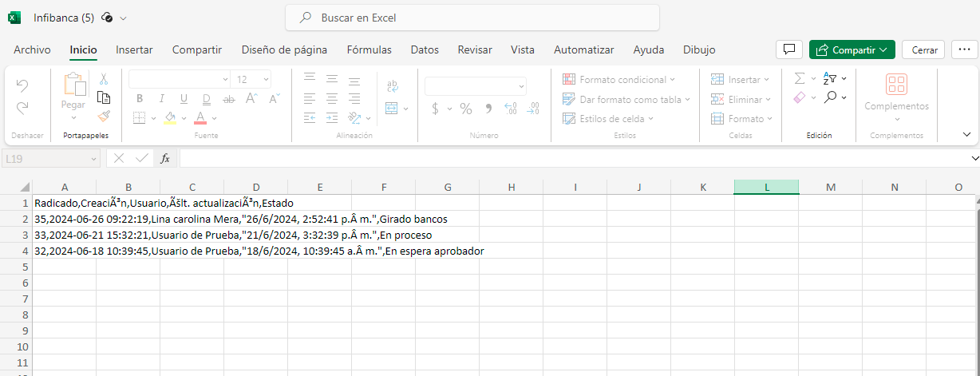980x376 pixels.
Task: Click the Buscar en Excel search box
Action: point(472,18)
